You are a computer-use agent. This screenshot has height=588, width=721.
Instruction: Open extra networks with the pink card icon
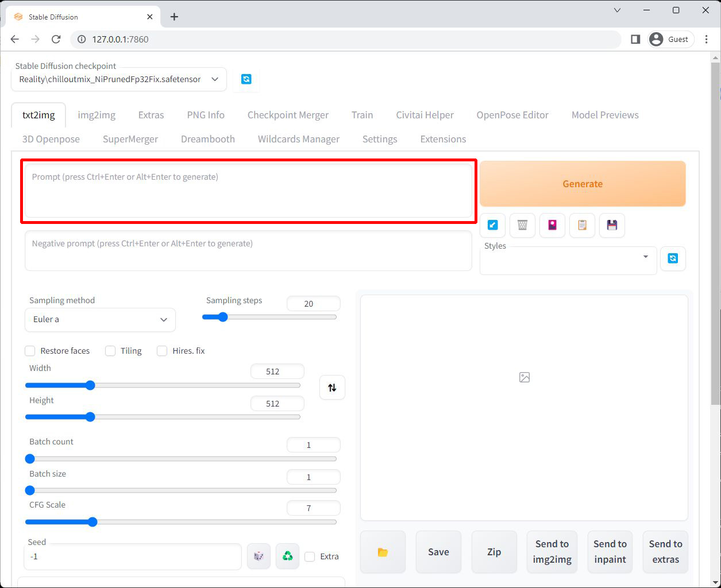pos(552,225)
